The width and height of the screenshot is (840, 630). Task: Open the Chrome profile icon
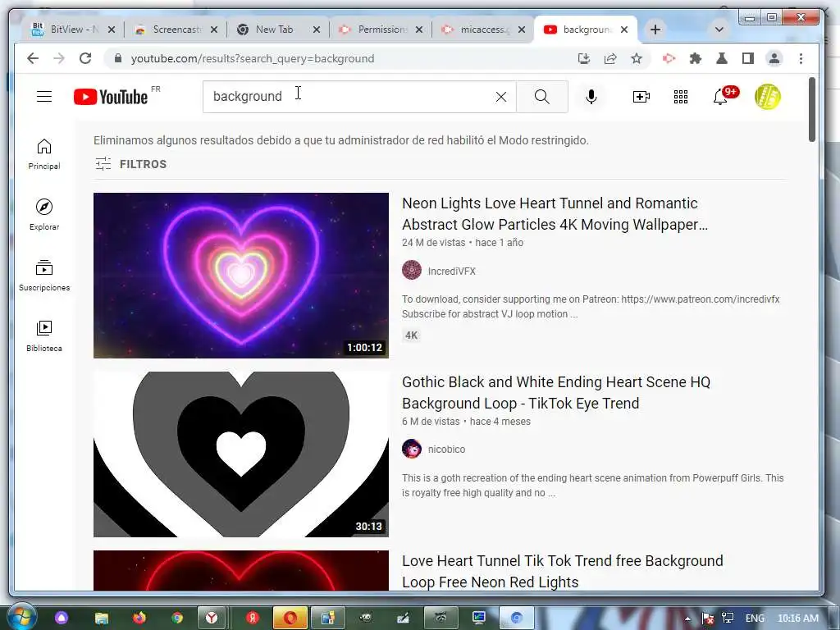774,58
